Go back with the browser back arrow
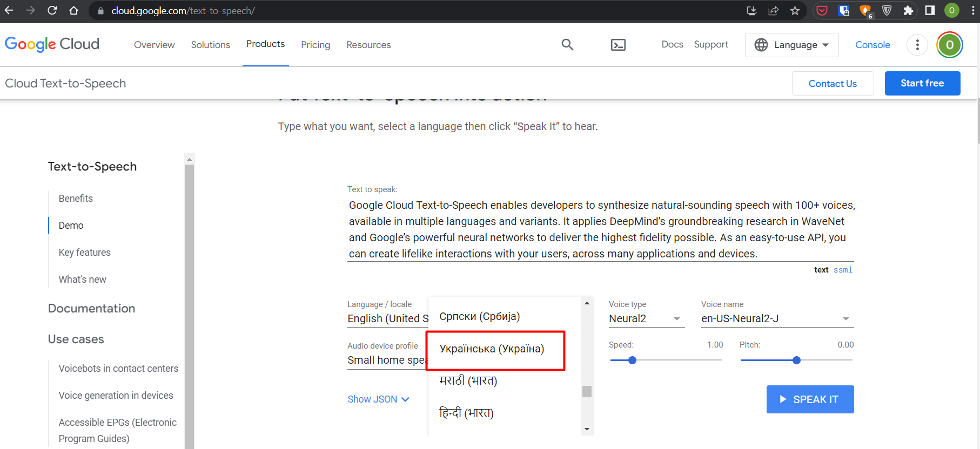The height and width of the screenshot is (449, 980). pos(9,10)
